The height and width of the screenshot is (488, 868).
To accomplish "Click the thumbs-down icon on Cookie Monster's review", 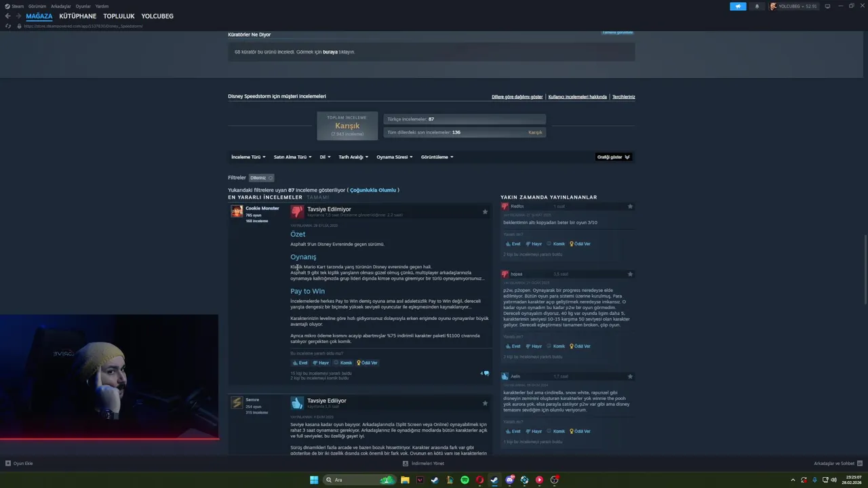I will coord(297,211).
